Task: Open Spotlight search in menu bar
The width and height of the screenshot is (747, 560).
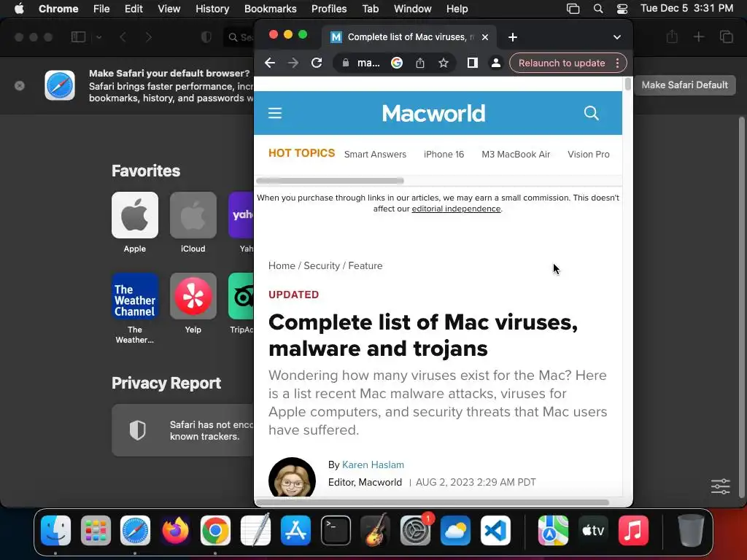Action: pyautogui.click(x=598, y=9)
